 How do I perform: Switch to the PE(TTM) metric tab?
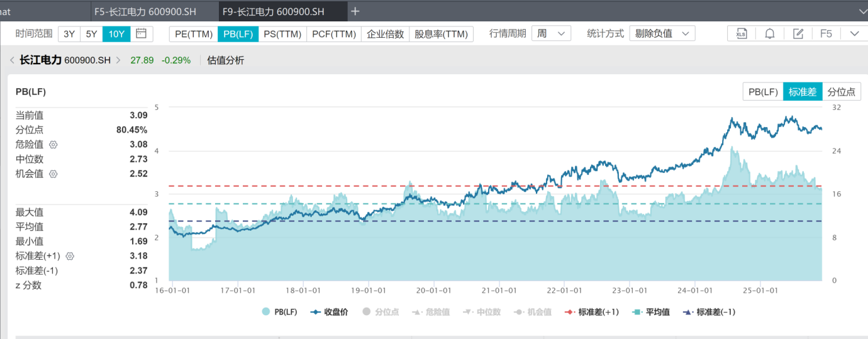pyautogui.click(x=194, y=34)
